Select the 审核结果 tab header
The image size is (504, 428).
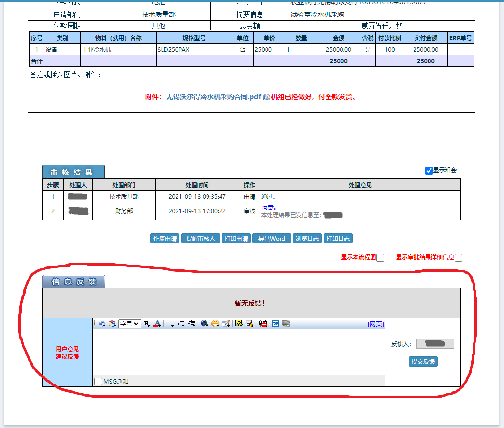click(x=74, y=172)
